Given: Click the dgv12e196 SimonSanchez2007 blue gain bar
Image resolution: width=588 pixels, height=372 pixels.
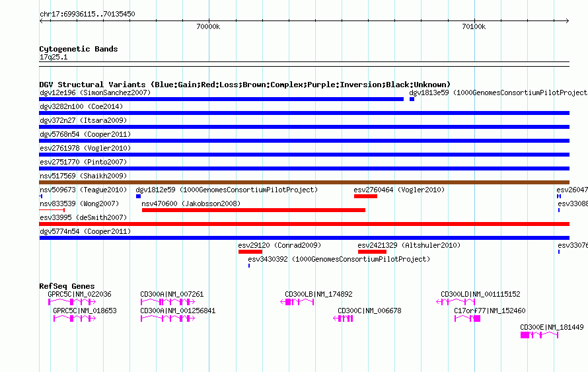Looking at the screenshot, I should pyautogui.click(x=221, y=99).
